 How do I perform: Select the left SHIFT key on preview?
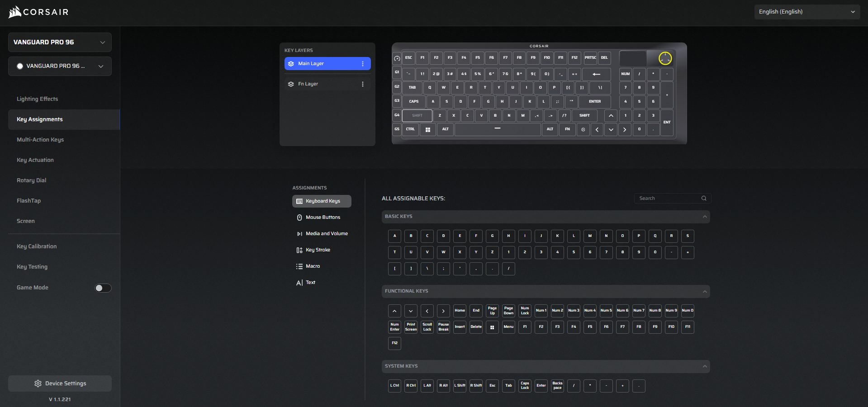coord(417,116)
